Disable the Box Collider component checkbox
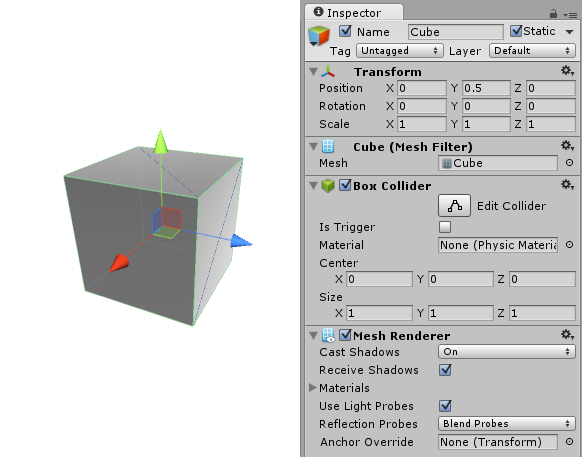The image size is (582, 457). (345, 185)
